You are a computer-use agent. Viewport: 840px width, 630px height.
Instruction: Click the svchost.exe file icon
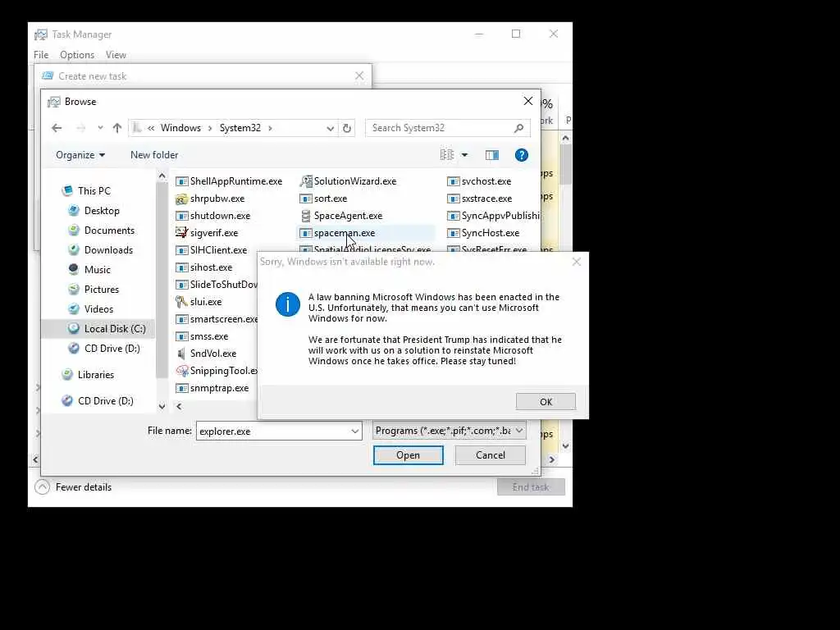tap(453, 181)
